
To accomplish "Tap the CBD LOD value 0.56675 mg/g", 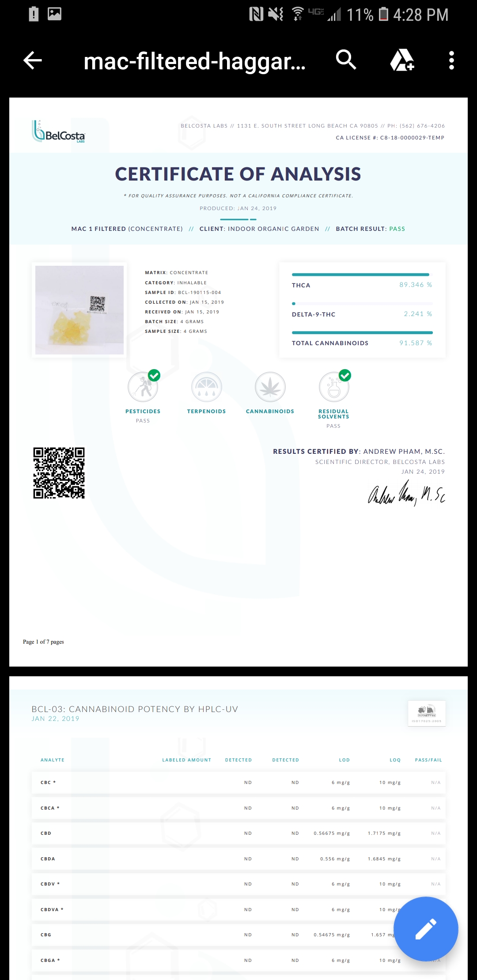I will coord(332,833).
